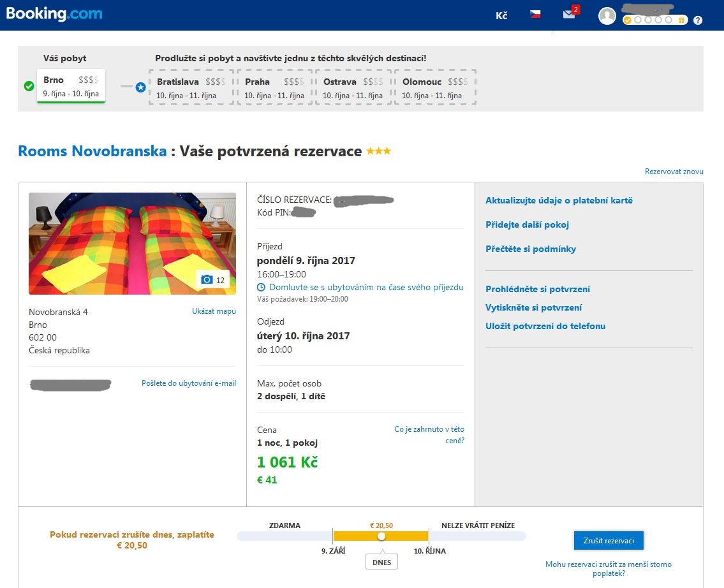Choose the Olomouc destination card
The width and height of the screenshot is (724, 588).
tap(435, 87)
